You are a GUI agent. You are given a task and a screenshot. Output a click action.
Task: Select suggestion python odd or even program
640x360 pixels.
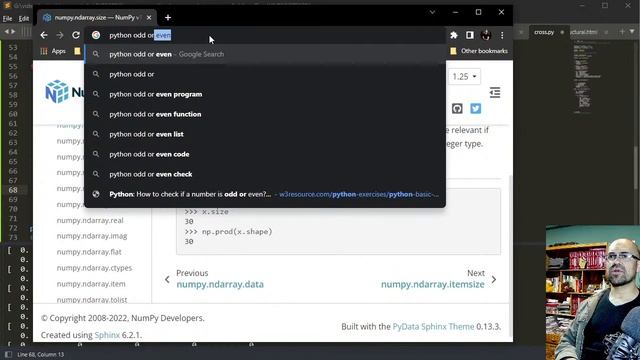(x=265, y=94)
